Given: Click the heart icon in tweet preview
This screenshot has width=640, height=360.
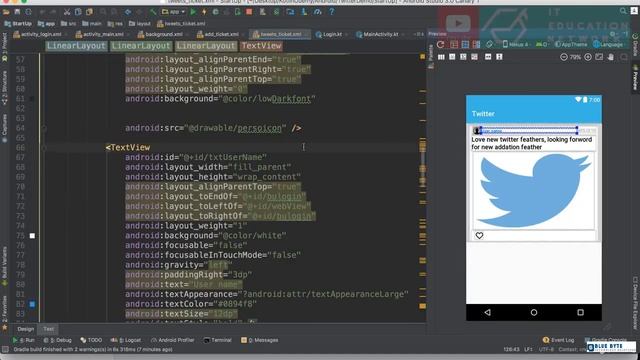Looking at the screenshot, I should coord(479,236).
